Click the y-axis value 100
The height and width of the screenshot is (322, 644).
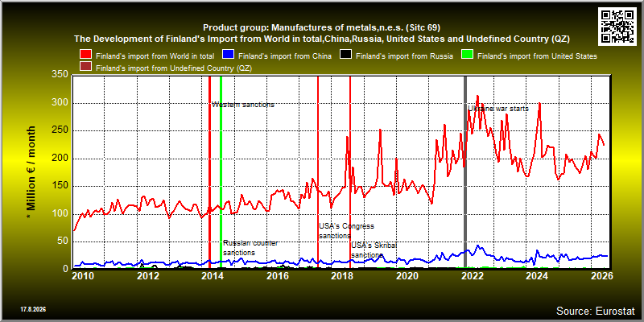[60, 213]
